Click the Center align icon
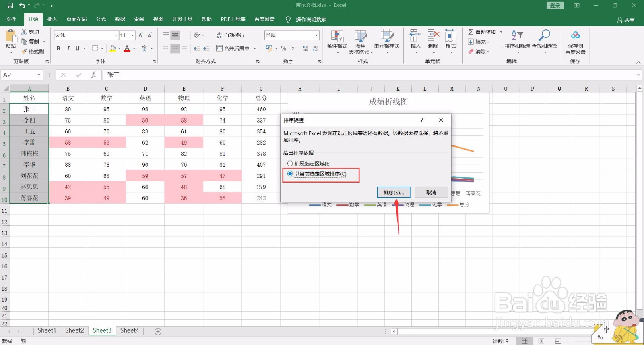The height and width of the screenshot is (345, 644). (x=175, y=48)
